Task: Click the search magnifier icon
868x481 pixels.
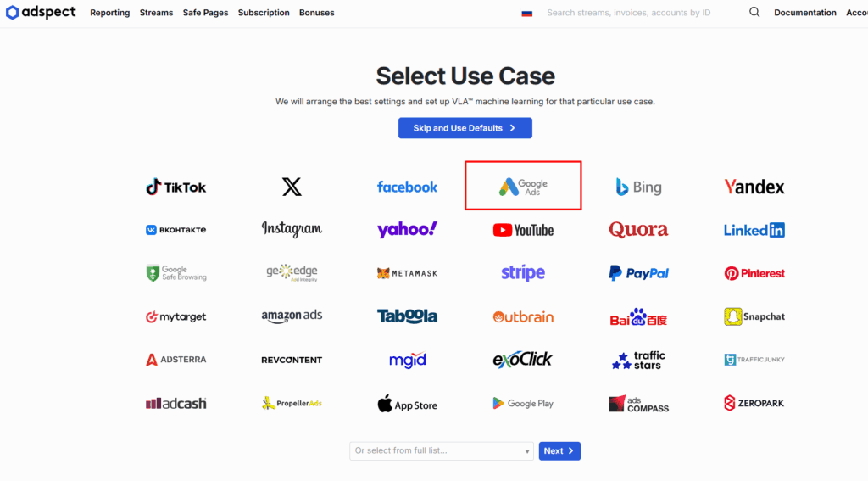Action: click(x=754, y=13)
